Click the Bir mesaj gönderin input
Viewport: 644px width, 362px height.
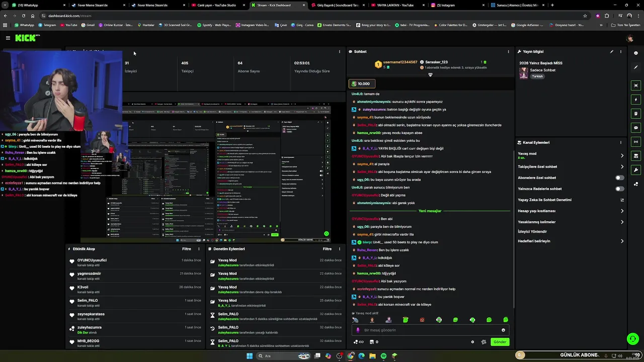coord(430,330)
